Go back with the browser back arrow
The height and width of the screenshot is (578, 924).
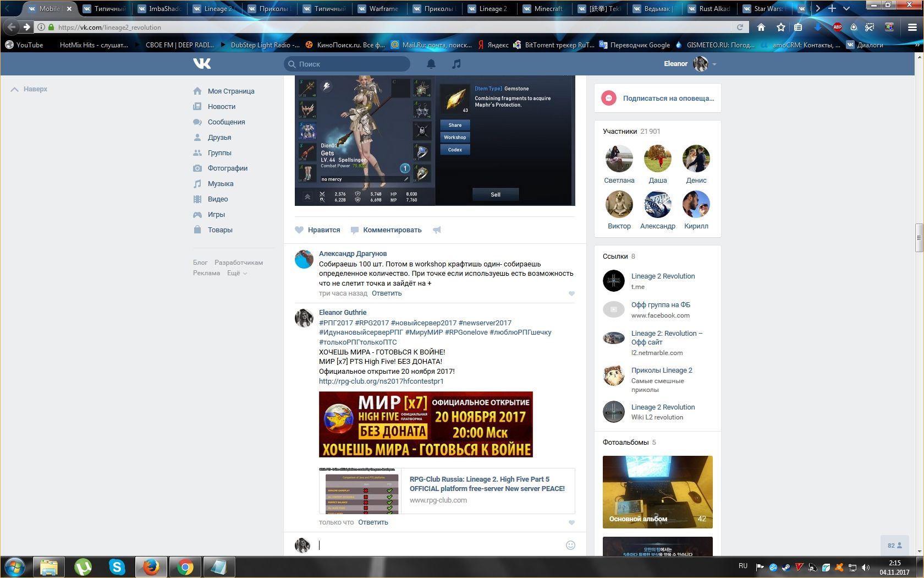point(12,27)
